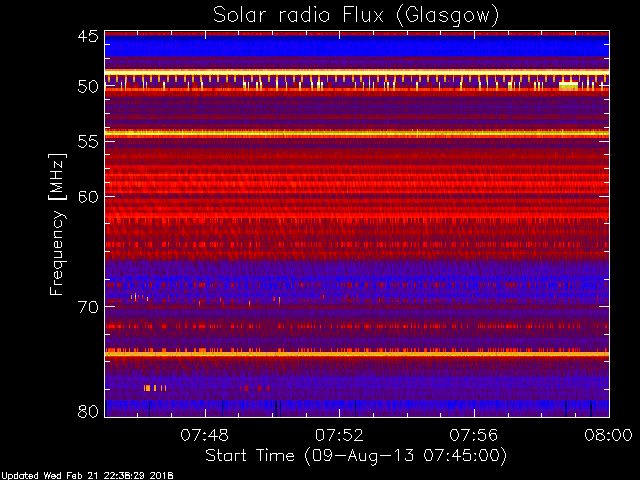
Task: Click the 50 frequency tick label
Action: tap(88, 87)
